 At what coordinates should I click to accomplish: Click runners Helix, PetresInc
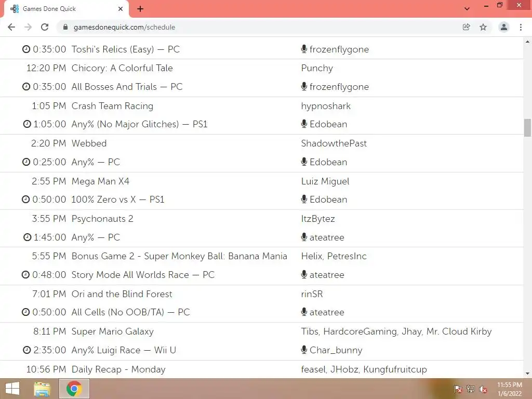(334, 256)
